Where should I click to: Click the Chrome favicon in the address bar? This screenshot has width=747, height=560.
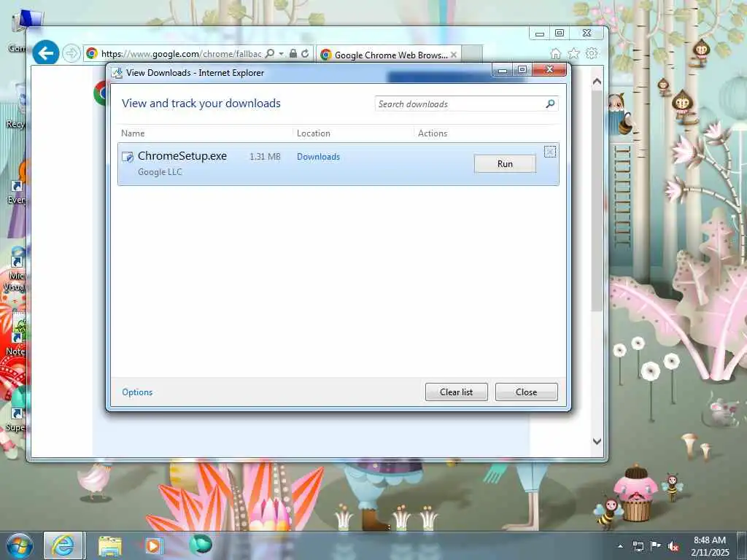pos(91,53)
